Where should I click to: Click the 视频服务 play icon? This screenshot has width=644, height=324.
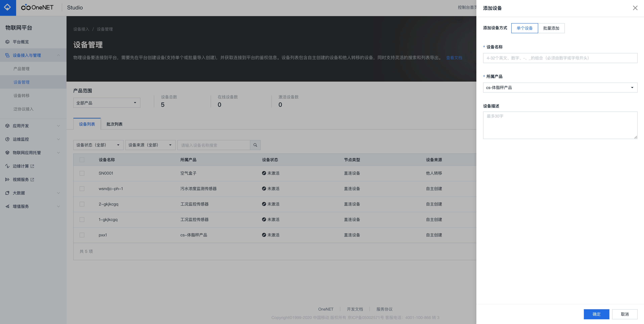click(8, 180)
